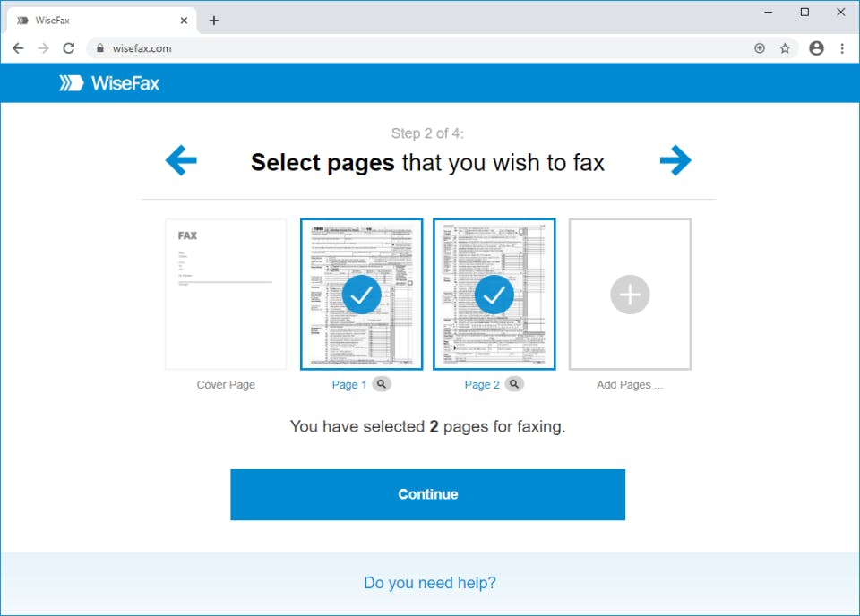Screen dimensions: 860x616
Task: Open the Chrome three-dot menu
Action: click(x=843, y=48)
